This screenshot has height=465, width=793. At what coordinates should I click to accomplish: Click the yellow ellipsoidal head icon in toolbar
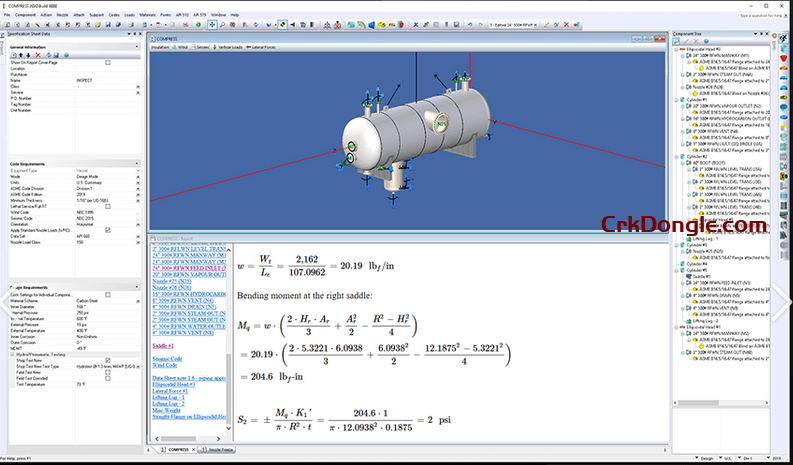pyautogui.click(x=381, y=24)
